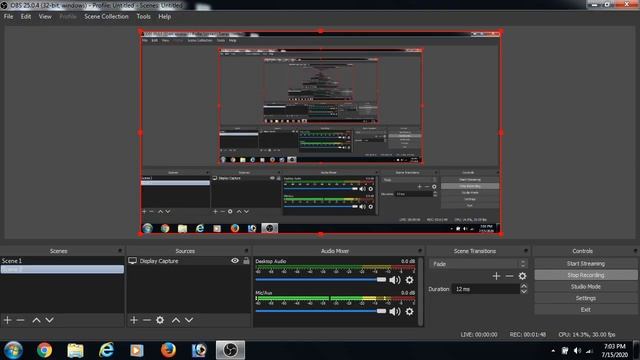Add a new source with plus icon
Screen dimensions: 640x360
pos(134,320)
